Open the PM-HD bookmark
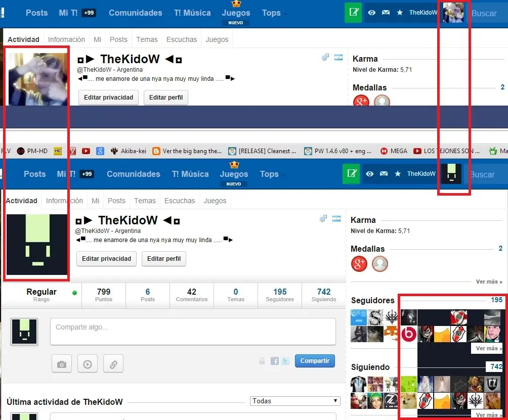 32,151
